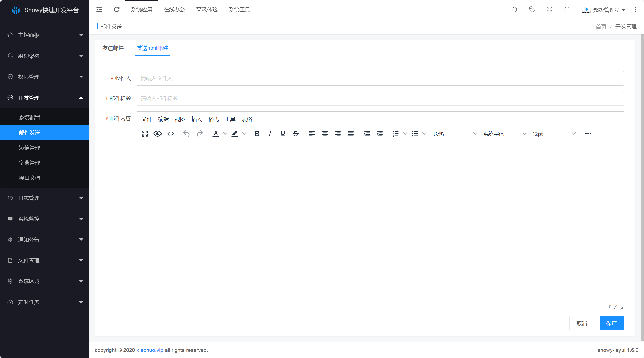Open notifications bell icon
This screenshot has width=644, height=358.
click(x=515, y=10)
